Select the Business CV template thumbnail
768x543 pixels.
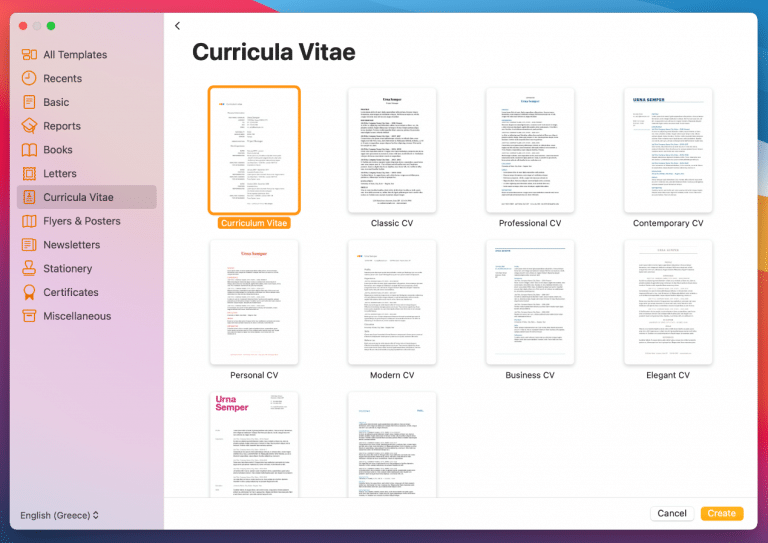pos(530,303)
